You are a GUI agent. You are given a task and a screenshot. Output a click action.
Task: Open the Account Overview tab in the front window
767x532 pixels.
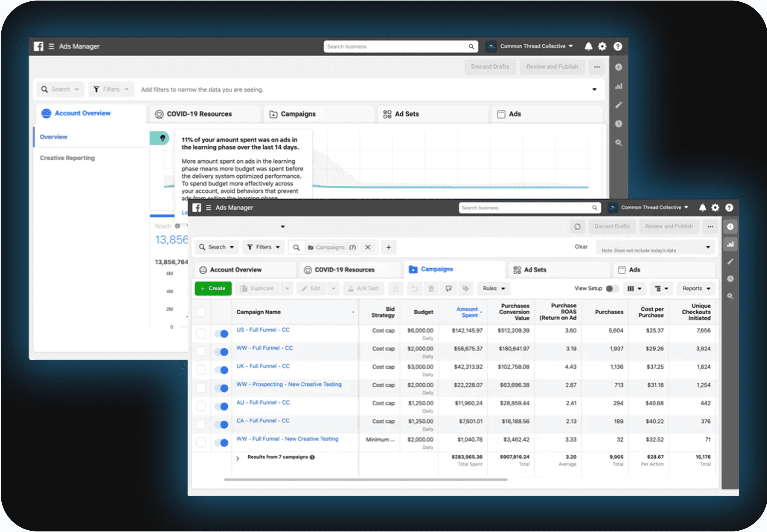[x=245, y=270]
